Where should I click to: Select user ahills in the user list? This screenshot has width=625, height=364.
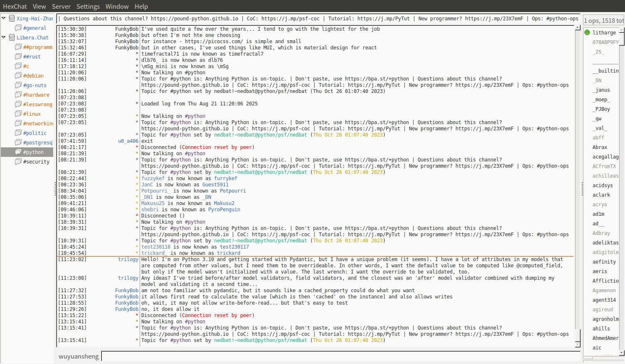click(601, 328)
